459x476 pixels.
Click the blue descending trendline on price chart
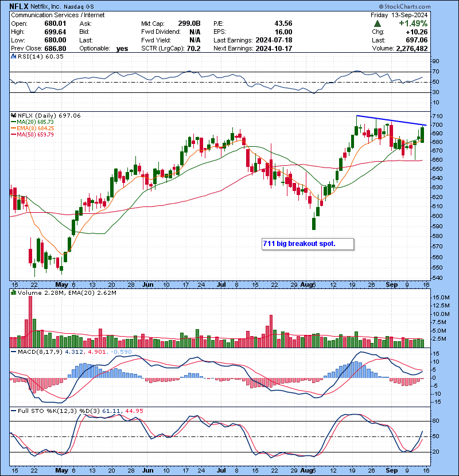391,120
